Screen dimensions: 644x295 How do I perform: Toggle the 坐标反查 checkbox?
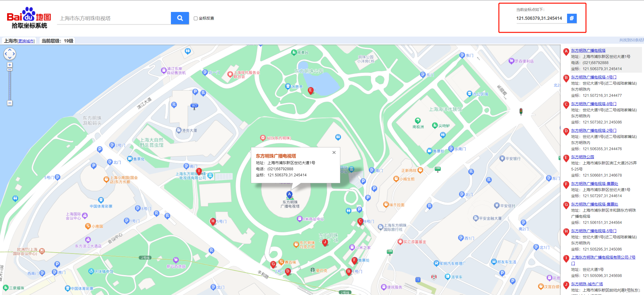tap(196, 18)
